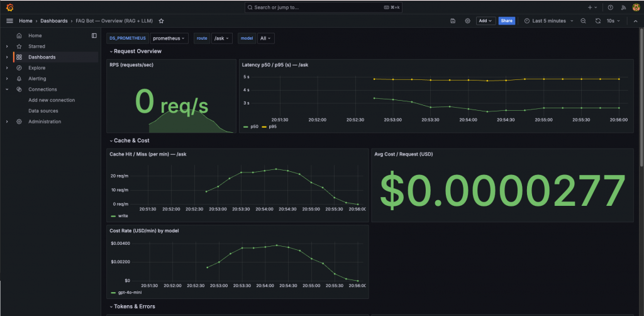Image resolution: width=644 pixels, height=316 pixels.
Task: Open Alerting in the sidebar
Action: (37, 79)
